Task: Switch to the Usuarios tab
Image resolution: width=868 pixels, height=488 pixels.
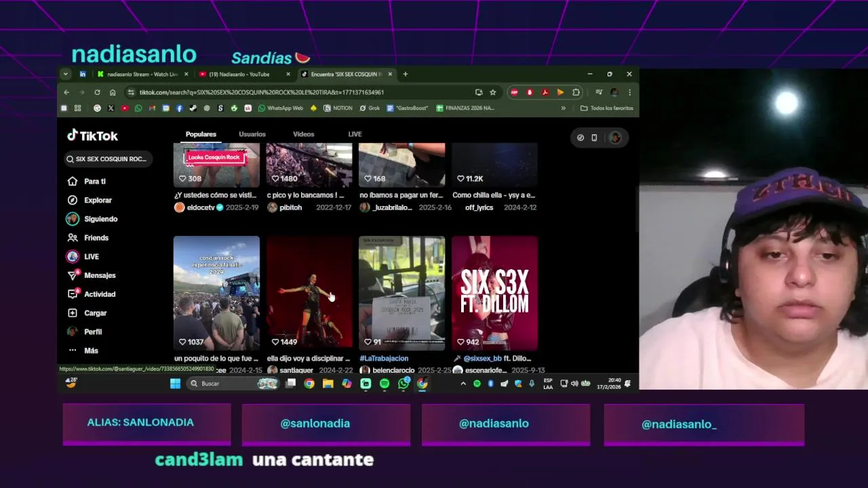Action: 252,134
